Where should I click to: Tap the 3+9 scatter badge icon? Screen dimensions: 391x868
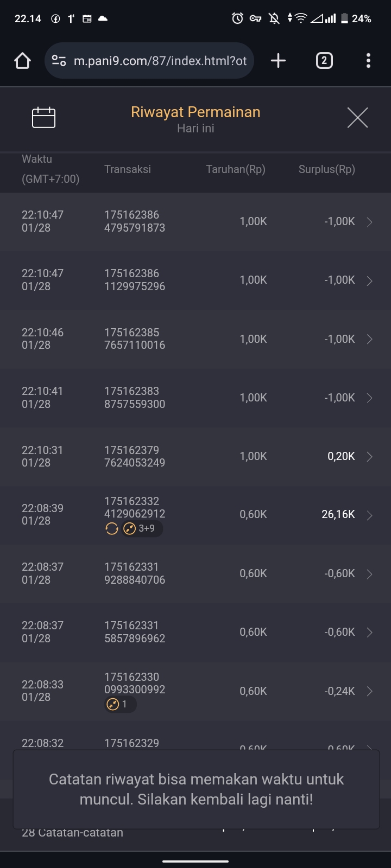pyautogui.click(x=130, y=528)
